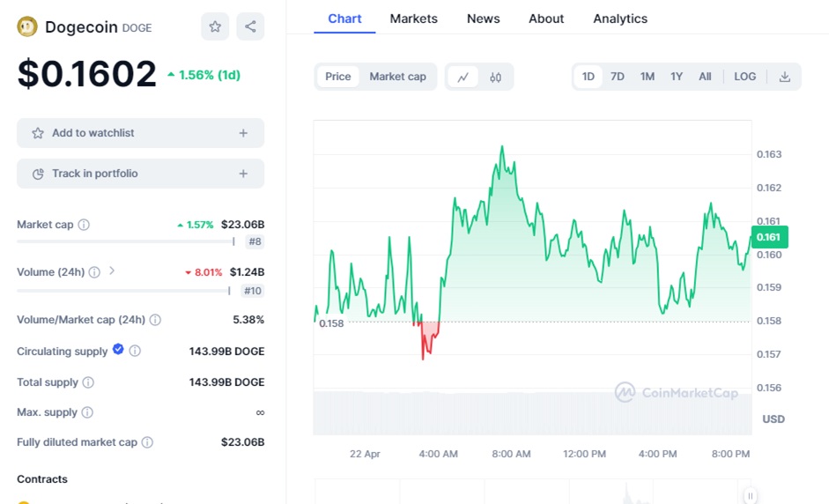This screenshot has height=504, width=829.
Task: Click the star favorite icon next to Dogecoin
Action: click(215, 26)
